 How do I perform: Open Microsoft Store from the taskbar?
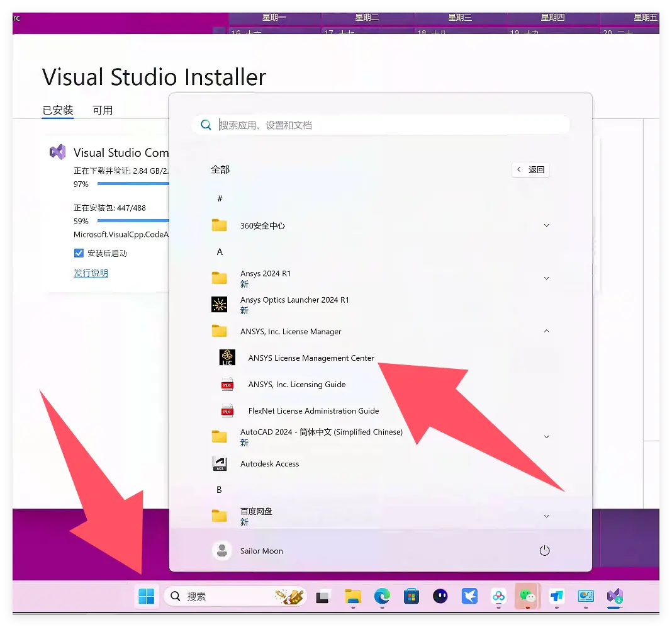[412, 597]
